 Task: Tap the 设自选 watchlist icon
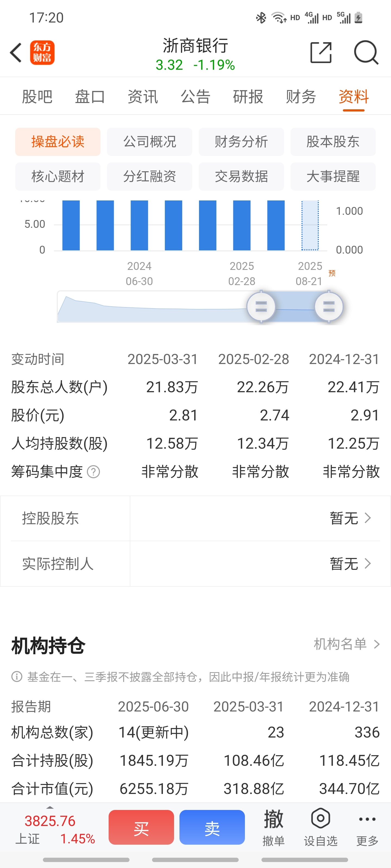[320, 818]
